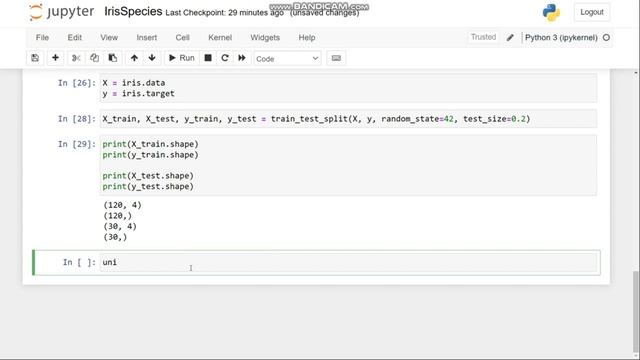Click the pencil edit mode icon
Viewport: 640px width, 360px height.
click(x=510, y=38)
